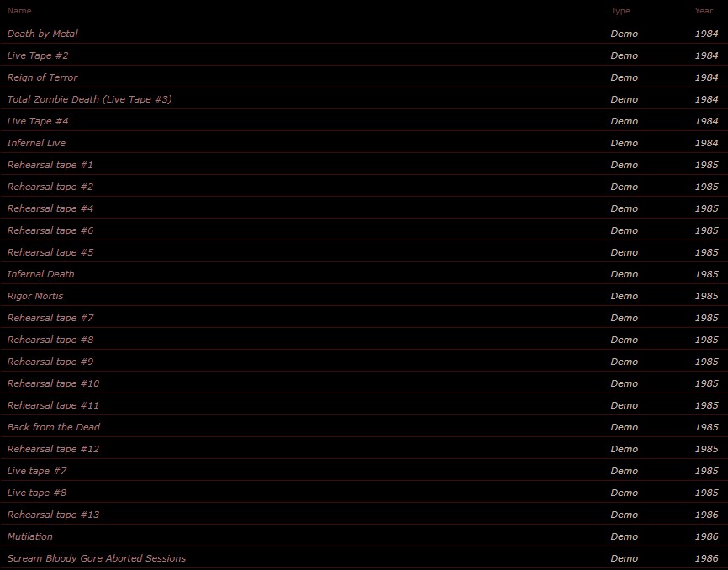Click year 1984 in Infernal Live row
The width and height of the screenshot is (728, 570).
(706, 143)
